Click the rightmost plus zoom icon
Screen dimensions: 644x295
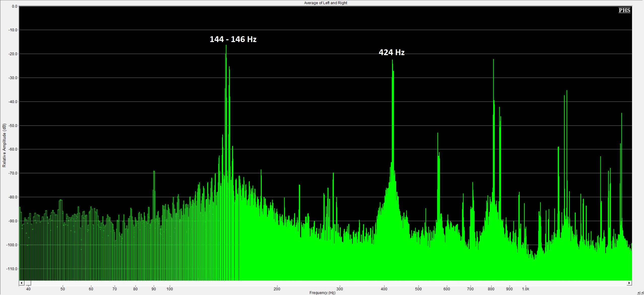coord(642,293)
